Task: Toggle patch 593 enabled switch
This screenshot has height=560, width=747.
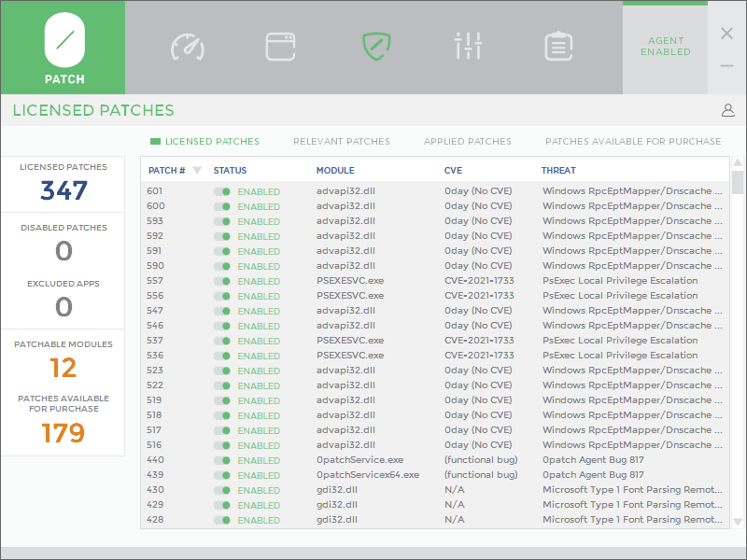Action: tap(222, 221)
